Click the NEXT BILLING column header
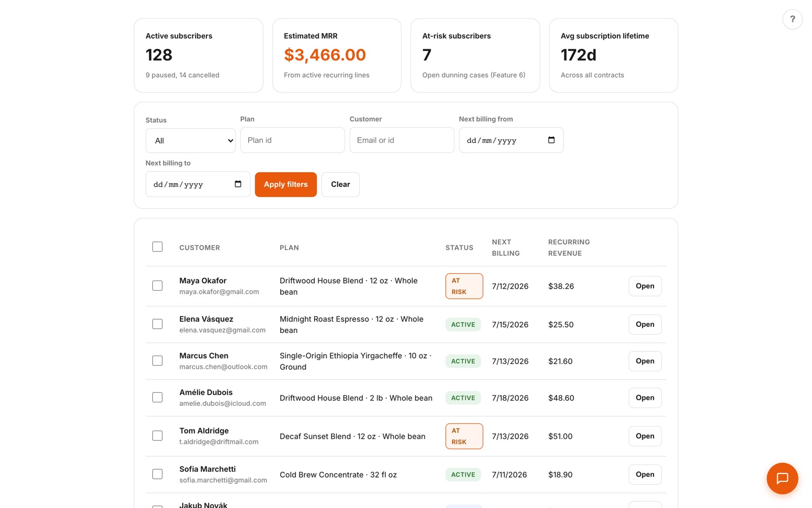This screenshot has height=508, width=812. tap(506, 248)
